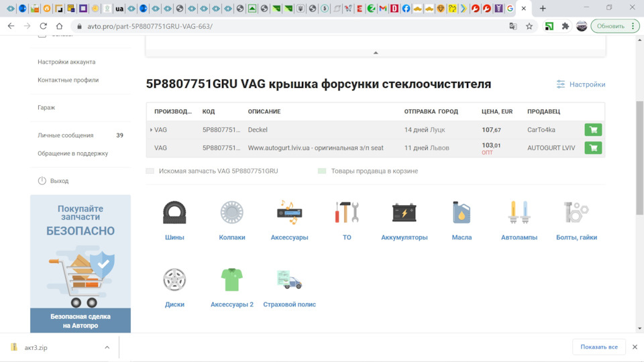
Task: Open Личные сообщения in sidebar
Action: pyautogui.click(x=66, y=135)
